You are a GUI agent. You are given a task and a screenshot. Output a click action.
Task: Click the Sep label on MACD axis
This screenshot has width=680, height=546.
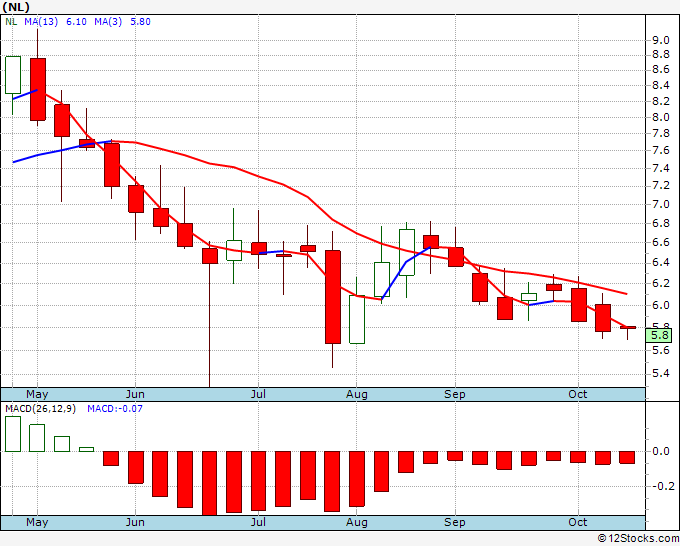[x=454, y=522]
